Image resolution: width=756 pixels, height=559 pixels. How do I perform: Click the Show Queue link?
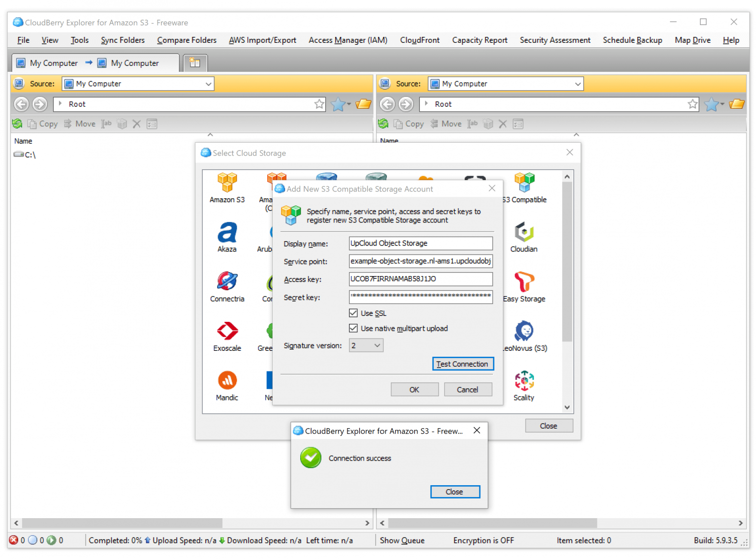[x=402, y=540]
